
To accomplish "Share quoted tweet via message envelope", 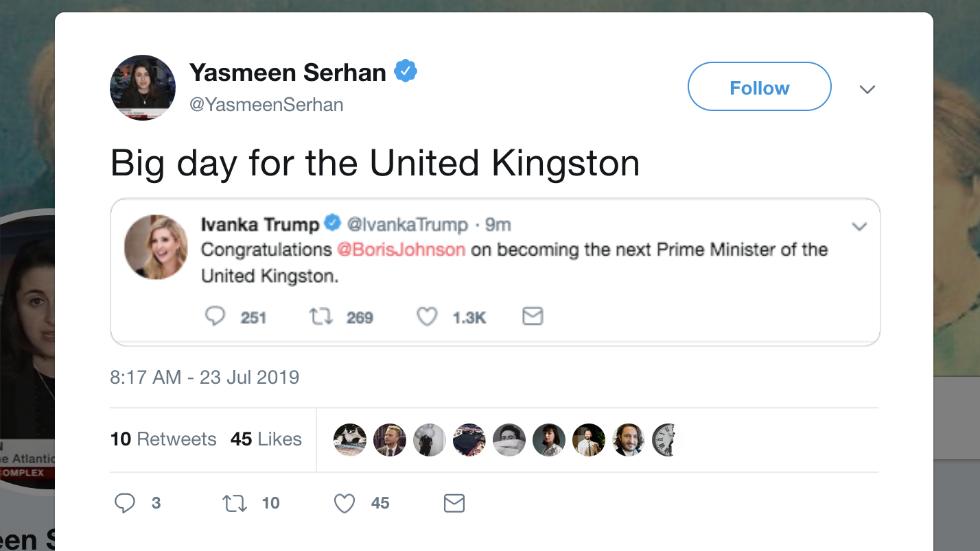I will 533,316.
